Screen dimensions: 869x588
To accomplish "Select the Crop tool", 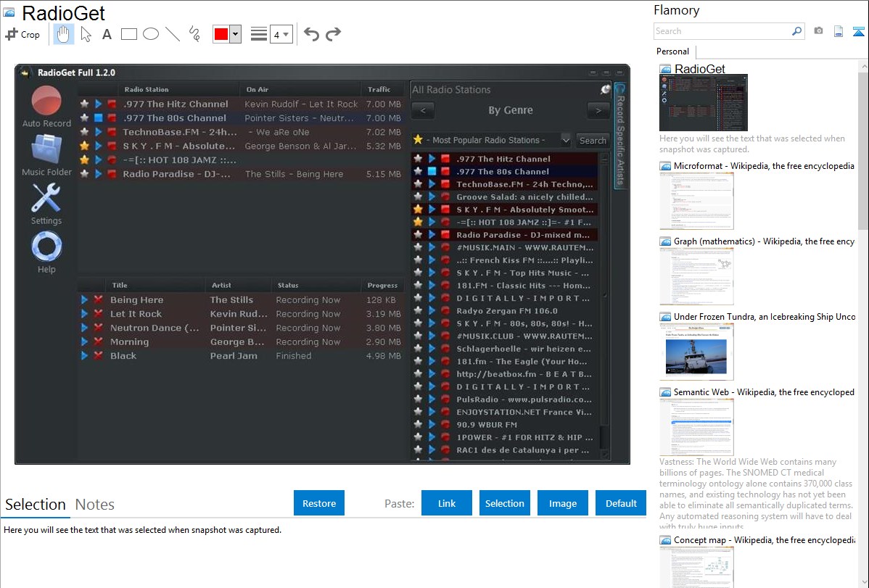I will pyautogui.click(x=22, y=34).
